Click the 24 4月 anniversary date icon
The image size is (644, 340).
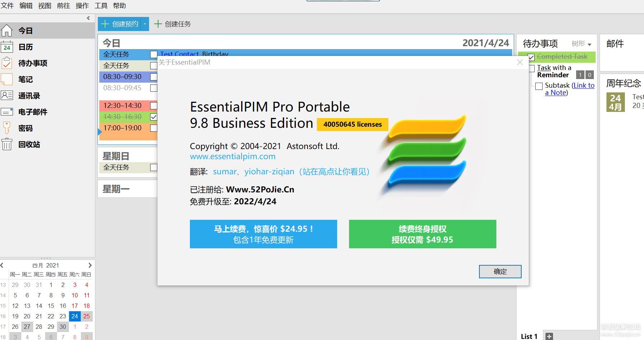[615, 103]
